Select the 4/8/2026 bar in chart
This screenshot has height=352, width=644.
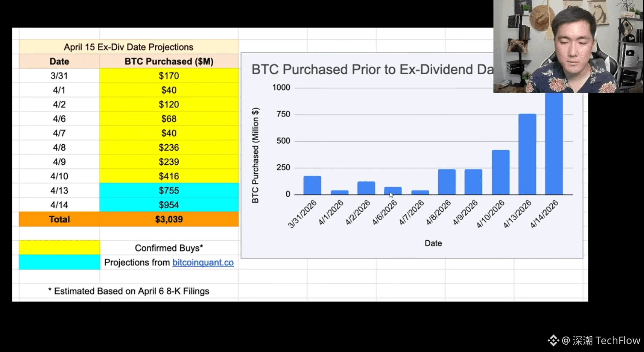coord(447,182)
